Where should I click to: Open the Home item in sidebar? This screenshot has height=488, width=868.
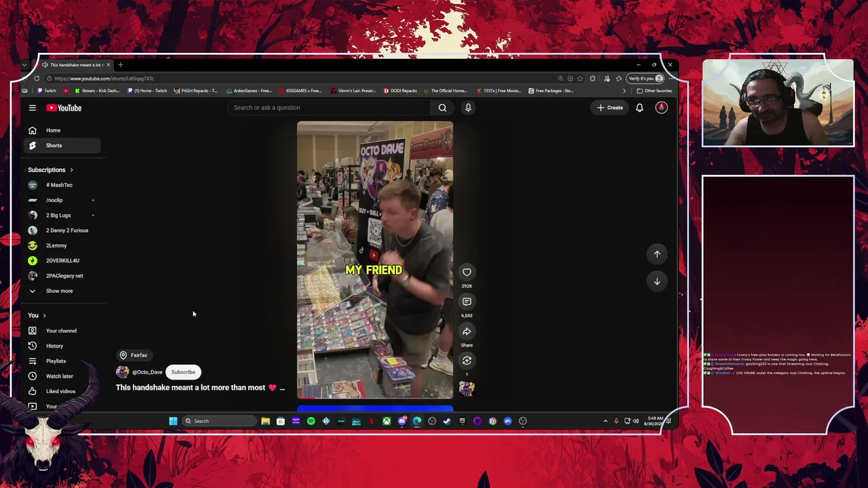pyautogui.click(x=62, y=130)
